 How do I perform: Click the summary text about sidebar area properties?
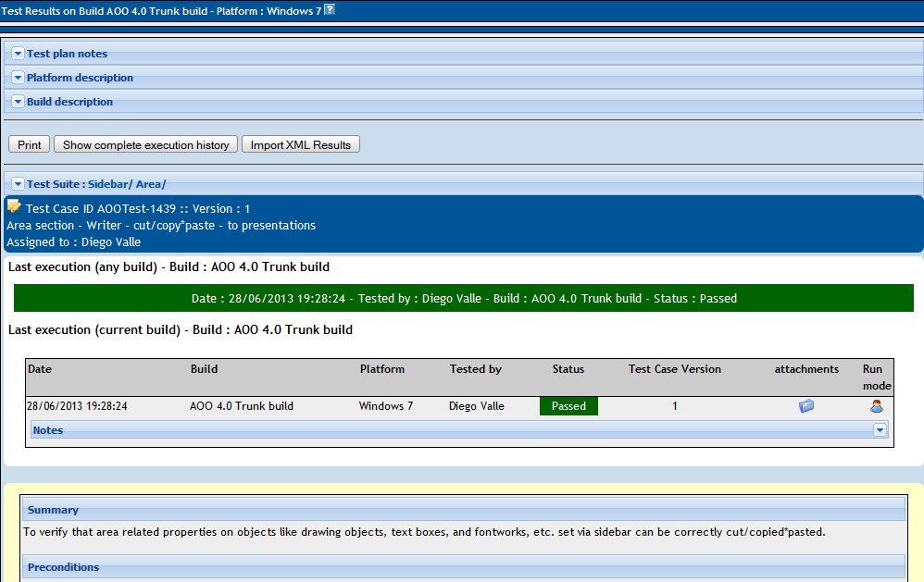tap(424, 532)
